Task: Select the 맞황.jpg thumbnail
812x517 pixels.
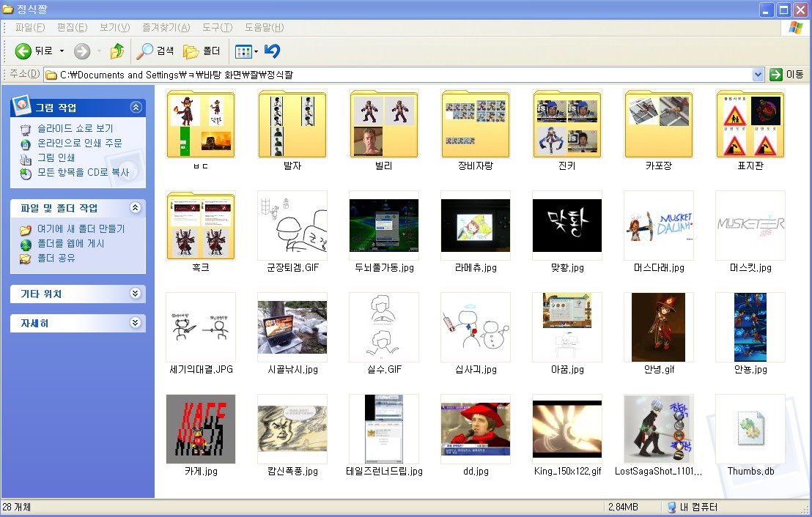Action: point(567,226)
